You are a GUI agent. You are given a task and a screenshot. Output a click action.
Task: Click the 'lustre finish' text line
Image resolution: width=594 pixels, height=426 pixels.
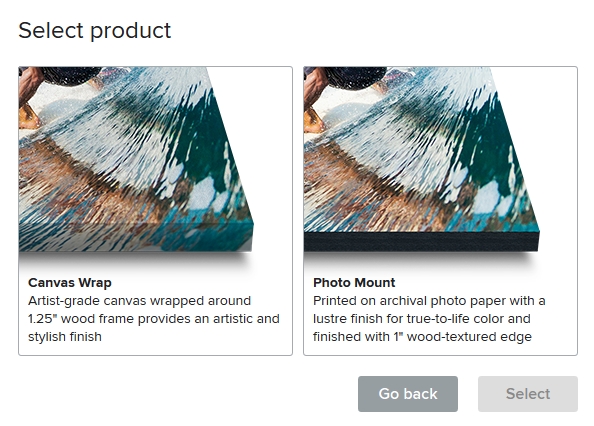[421, 319]
